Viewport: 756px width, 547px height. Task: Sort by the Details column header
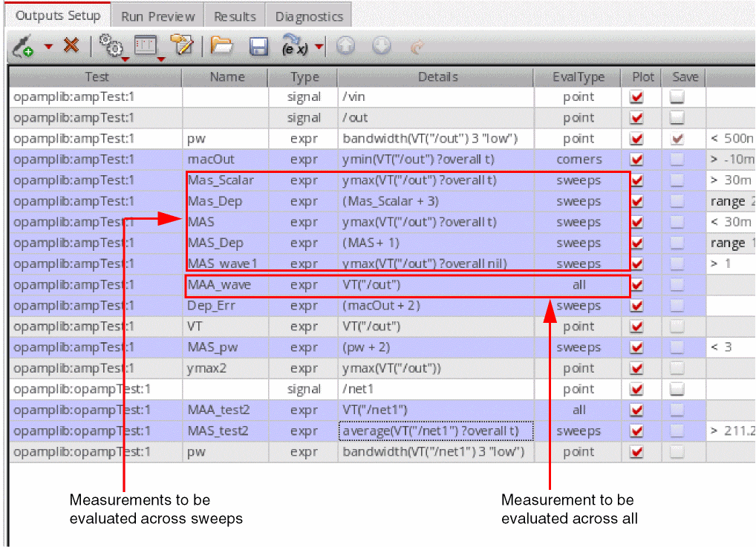coord(437,77)
